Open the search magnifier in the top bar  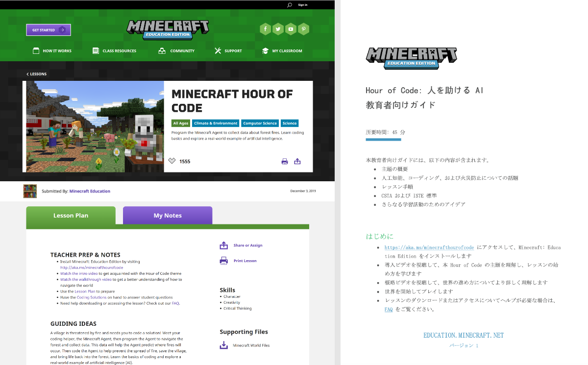(289, 4)
